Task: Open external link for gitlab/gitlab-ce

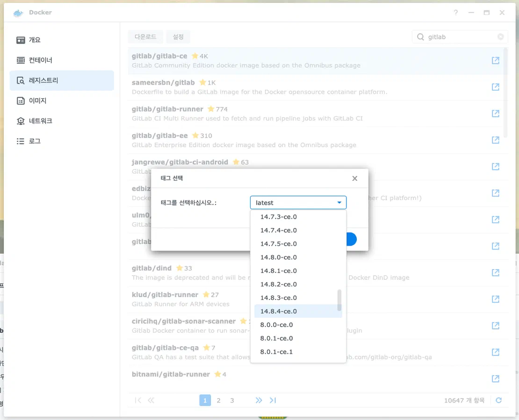Action: [495, 60]
